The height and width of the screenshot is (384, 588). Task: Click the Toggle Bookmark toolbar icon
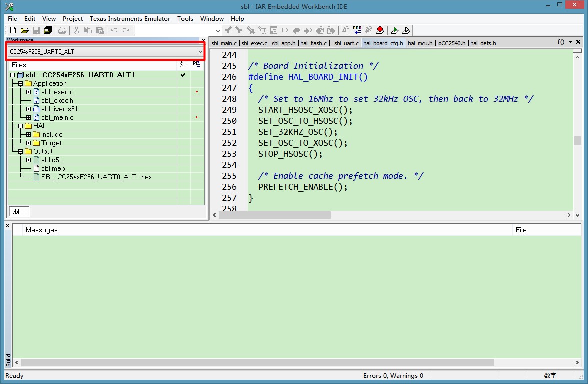click(x=285, y=30)
